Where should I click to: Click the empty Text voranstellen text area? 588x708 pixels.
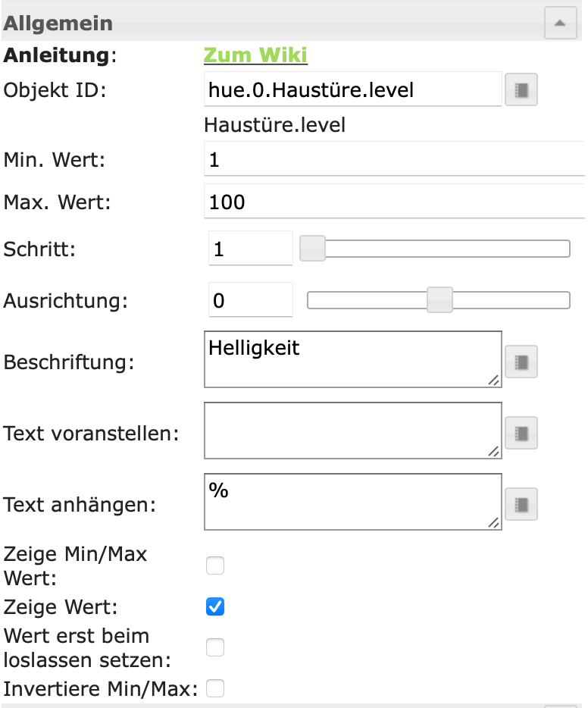pos(352,431)
